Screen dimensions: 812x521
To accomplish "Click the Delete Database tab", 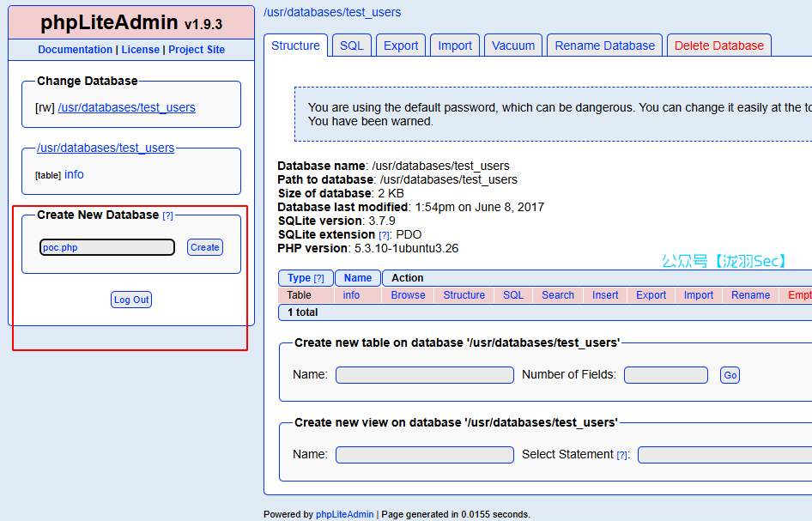I will 718,45.
